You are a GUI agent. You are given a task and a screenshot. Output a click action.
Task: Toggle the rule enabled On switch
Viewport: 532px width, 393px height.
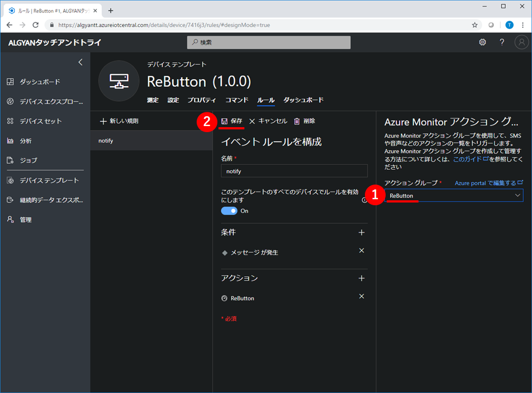point(229,211)
